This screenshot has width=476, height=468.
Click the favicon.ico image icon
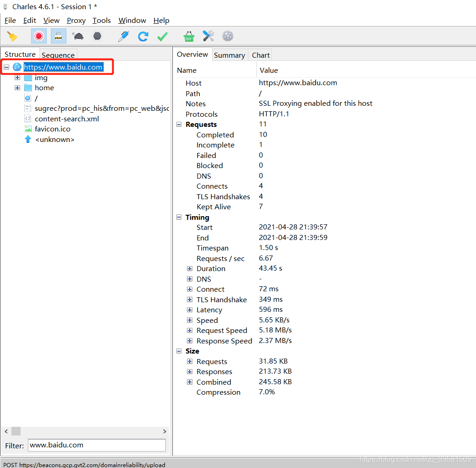pyautogui.click(x=28, y=129)
